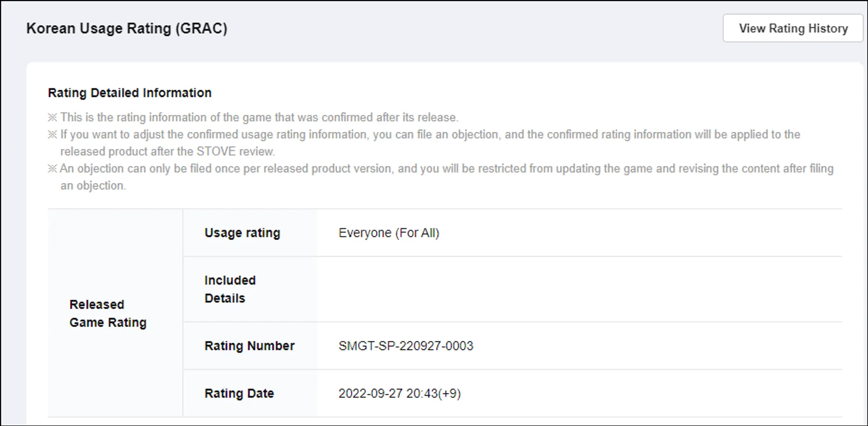Click the reference mark before 'An objection can'
The image size is (868, 426).
coord(53,168)
